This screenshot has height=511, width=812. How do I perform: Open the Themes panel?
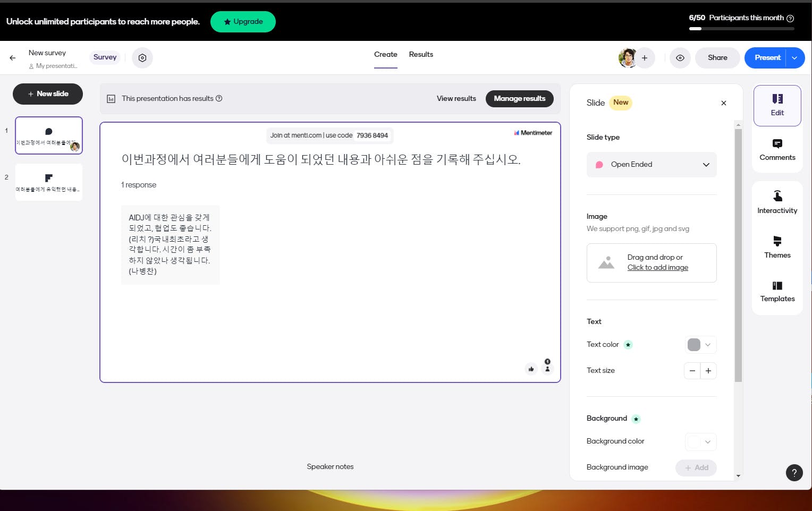pyautogui.click(x=777, y=248)
